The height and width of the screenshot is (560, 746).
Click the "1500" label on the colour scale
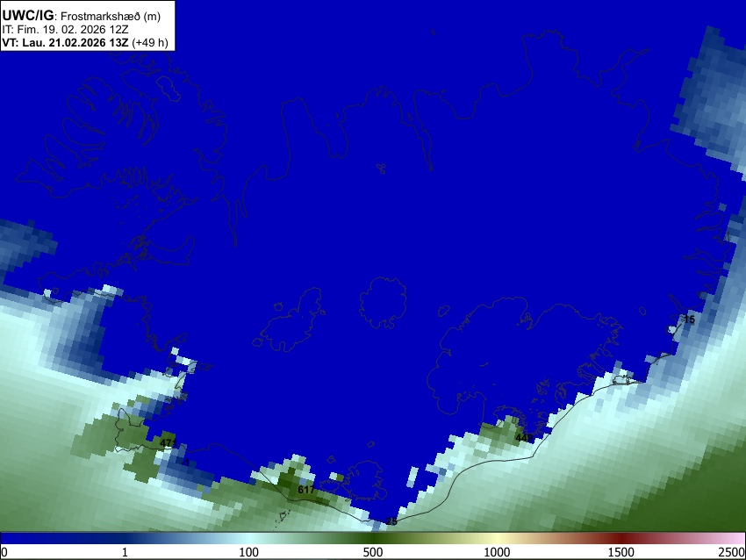pyautogui.click(x=621, y=552)
